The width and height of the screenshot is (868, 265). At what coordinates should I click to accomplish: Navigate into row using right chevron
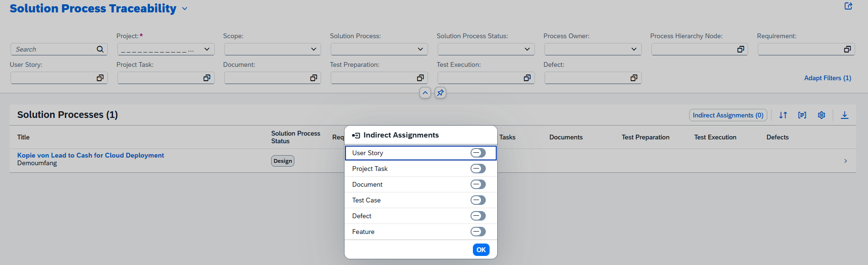pos(845,161)
